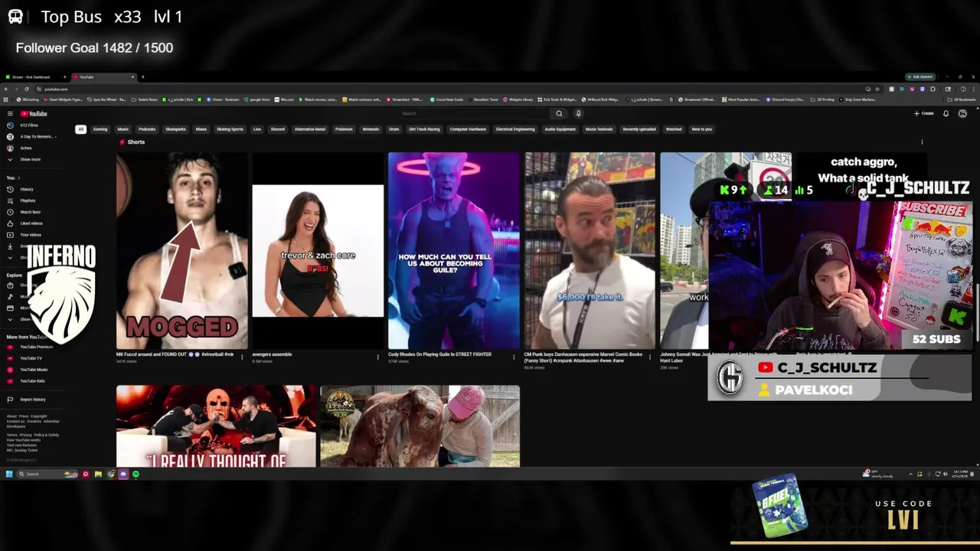Viewport: 980px width, 551px height.
Task: Open a new browser tab
Action: point(142,77)
